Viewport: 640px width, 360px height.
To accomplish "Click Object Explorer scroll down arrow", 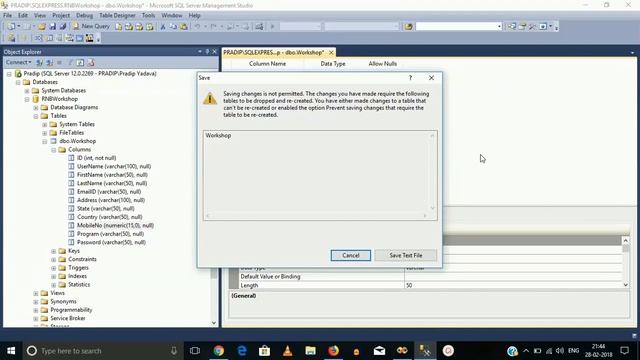I will [x=214, y=323].
